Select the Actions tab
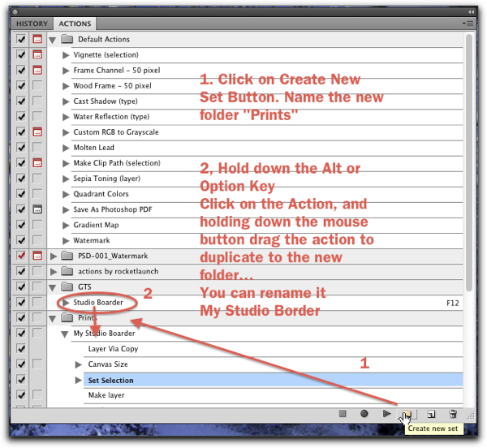The height and width of the screenshot is (448, 487). 75,24
